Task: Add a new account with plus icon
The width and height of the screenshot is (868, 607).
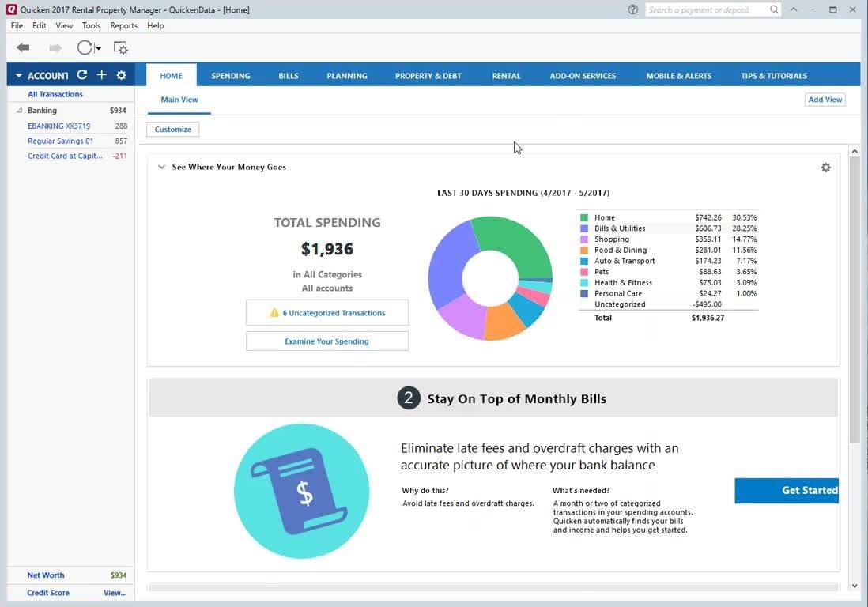Action: (x=101, y=75)
